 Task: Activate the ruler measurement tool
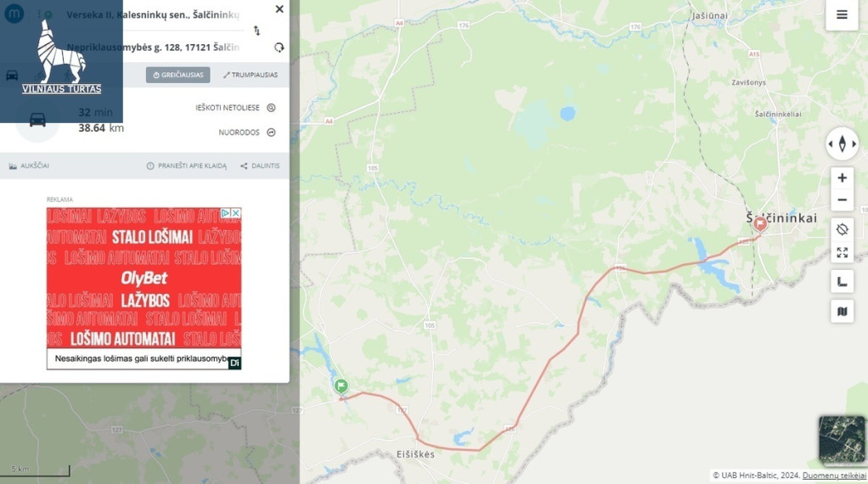click(x=842, y=282)
